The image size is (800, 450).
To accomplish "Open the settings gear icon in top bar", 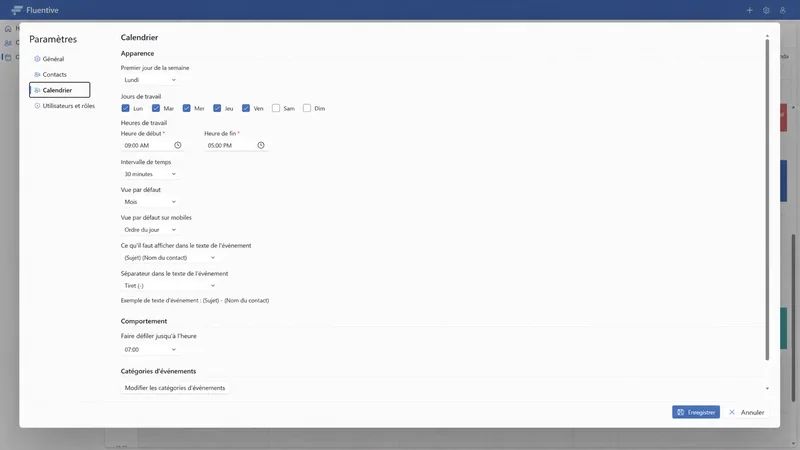I will (x=766, y=10).
